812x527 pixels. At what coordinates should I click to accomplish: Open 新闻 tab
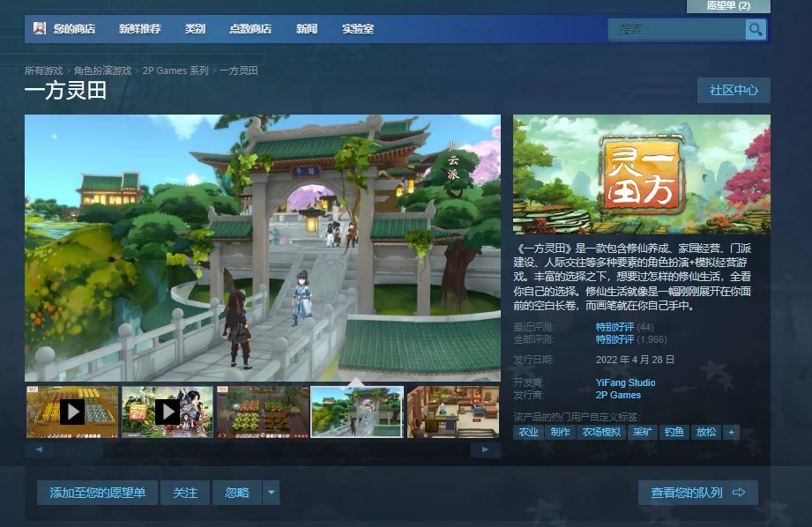pyautogui.click(x=307, y=29)
